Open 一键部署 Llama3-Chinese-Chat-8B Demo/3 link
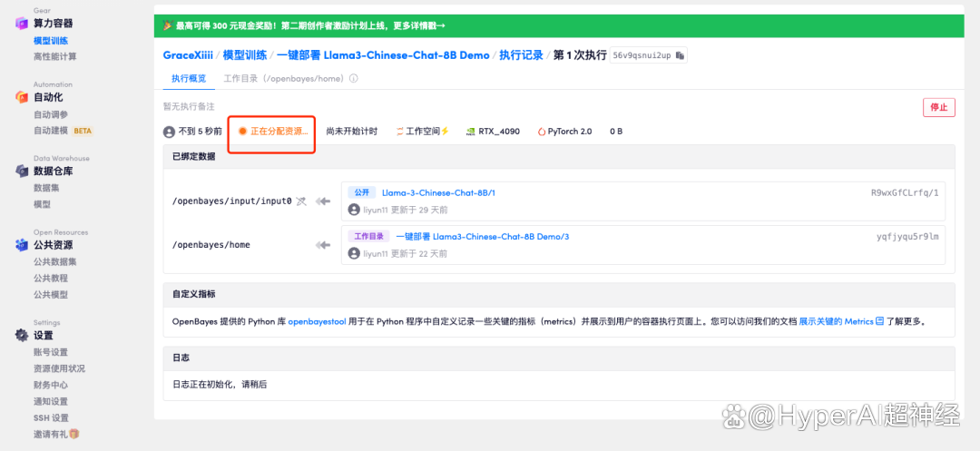 click(483, 237)
